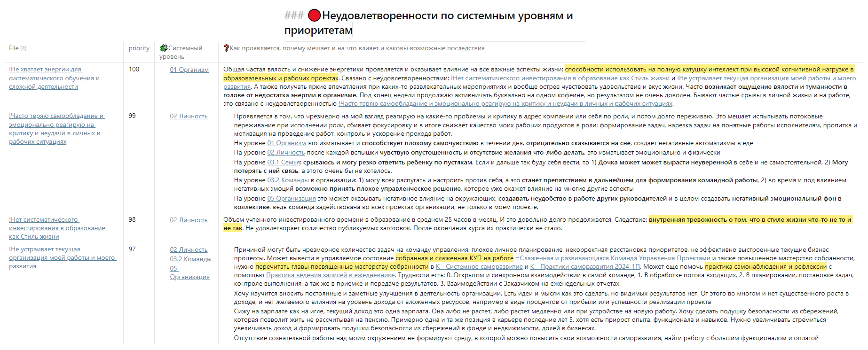Open 03.2 Команды in the system level column
This screenshot has height=350, width=868.
[190, 259]
